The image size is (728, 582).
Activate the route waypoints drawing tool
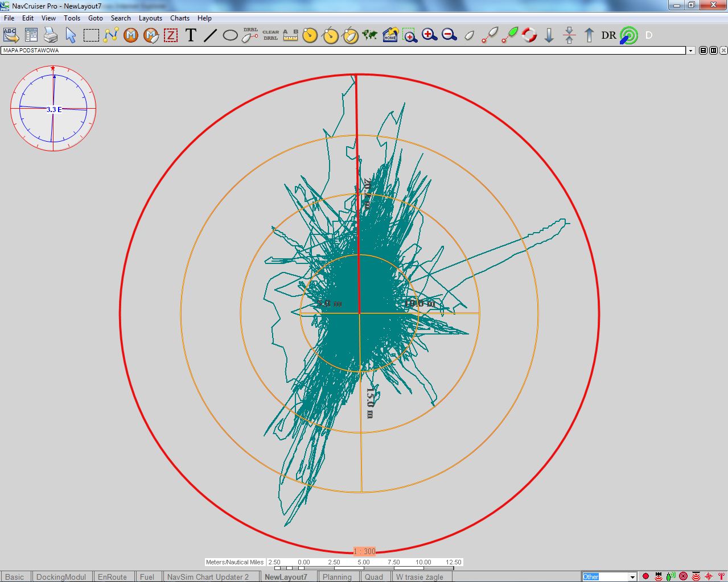[x=111, y=35]
